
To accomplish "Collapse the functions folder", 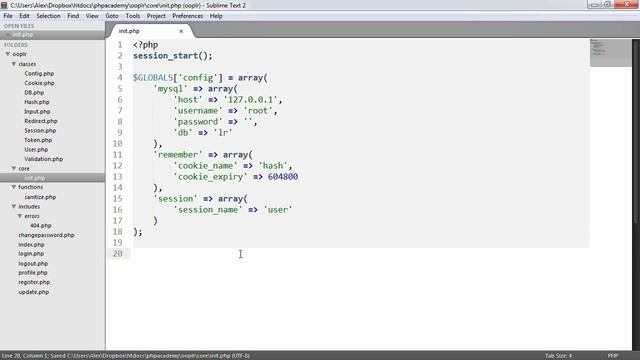I will pyautogui.click(x=13, y=187).
